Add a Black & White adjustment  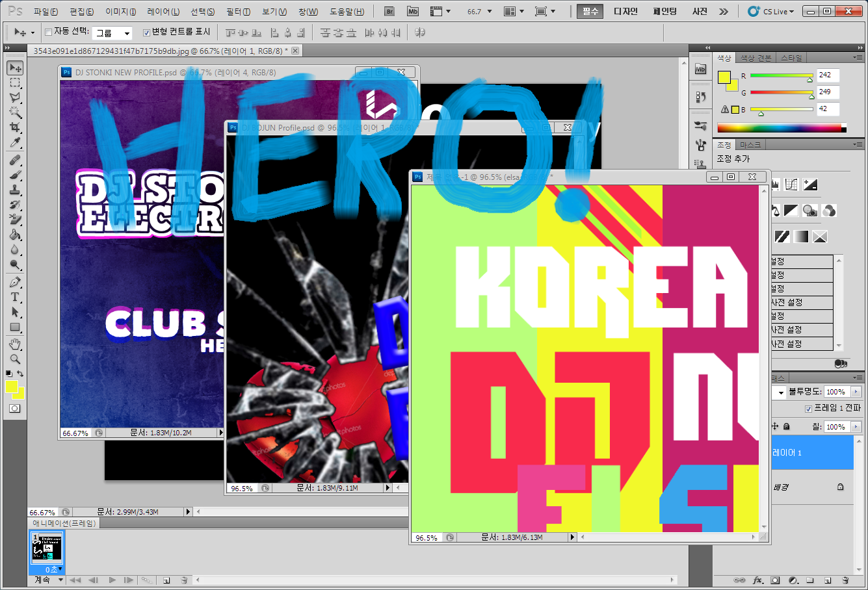(791, 211)
